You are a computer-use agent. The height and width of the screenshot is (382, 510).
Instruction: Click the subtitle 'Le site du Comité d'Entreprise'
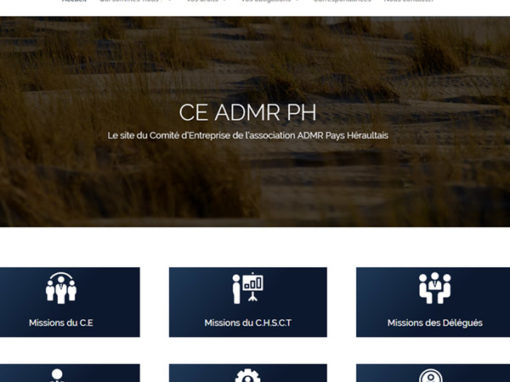(x=248, y=136)
